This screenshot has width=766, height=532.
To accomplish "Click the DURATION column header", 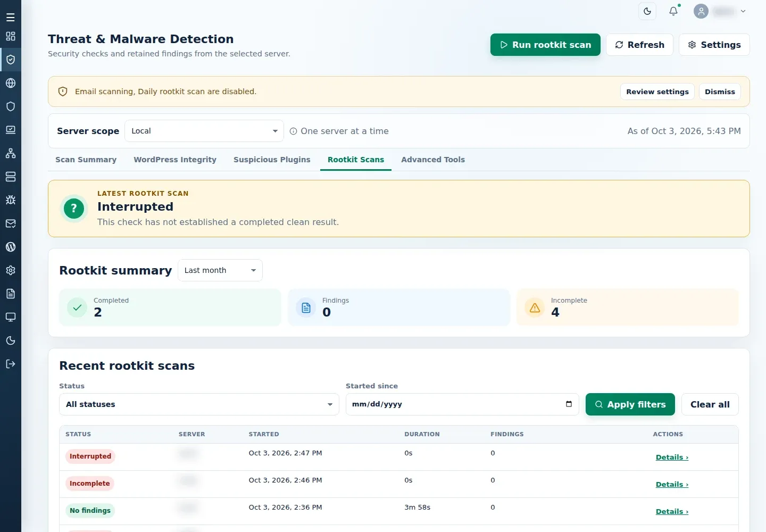I will click(x=422, y=434).
